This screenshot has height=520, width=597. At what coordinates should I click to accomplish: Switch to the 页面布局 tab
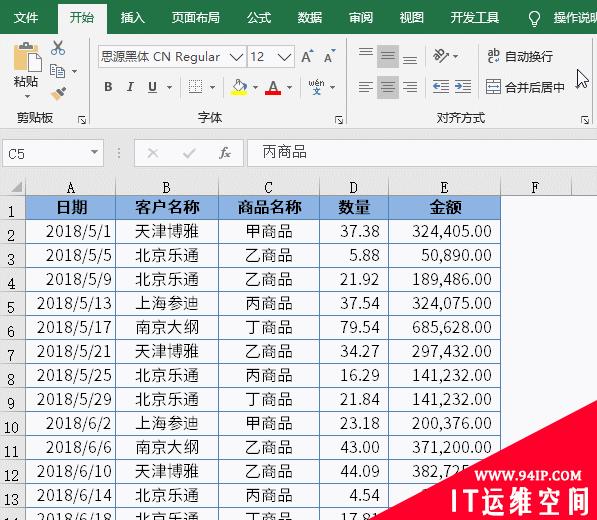tap(196, 18)
